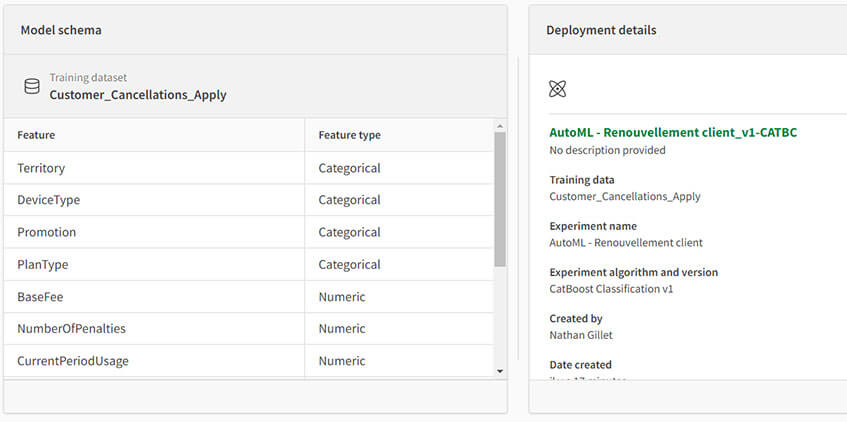Viewport: 847px width, 422px height.
Task: Click Experiment algorithm and version label
Action: (634, 272)
